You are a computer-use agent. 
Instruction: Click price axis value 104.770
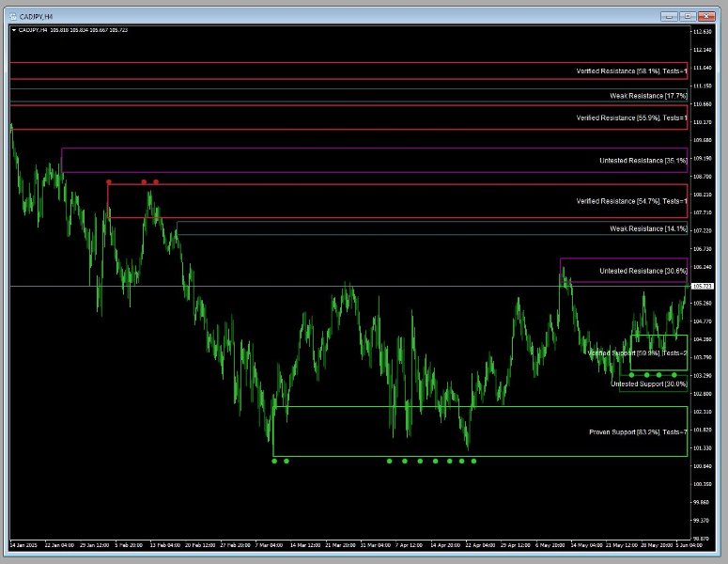coord(702,321)
